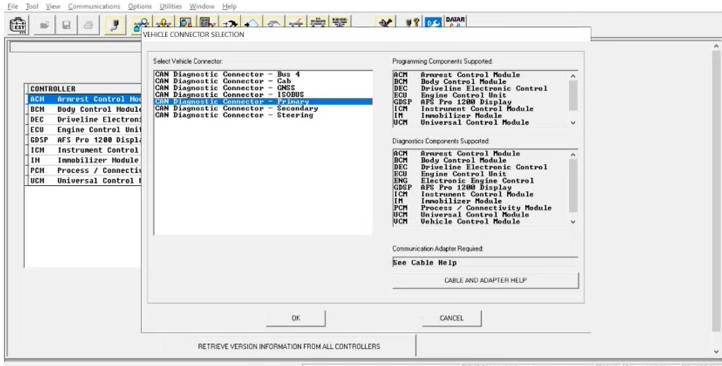
Task: Select GDSP AFS Pro row in CONTROLLER list
Action: pyautogui.click(x=84, y=139)
